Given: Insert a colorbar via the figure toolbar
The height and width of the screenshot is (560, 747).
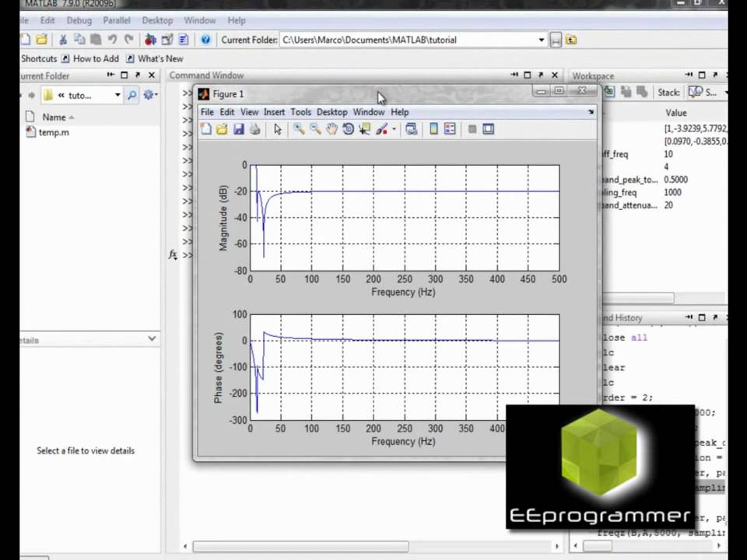Looking at the screenshot, I should click(x=434, y=129).
